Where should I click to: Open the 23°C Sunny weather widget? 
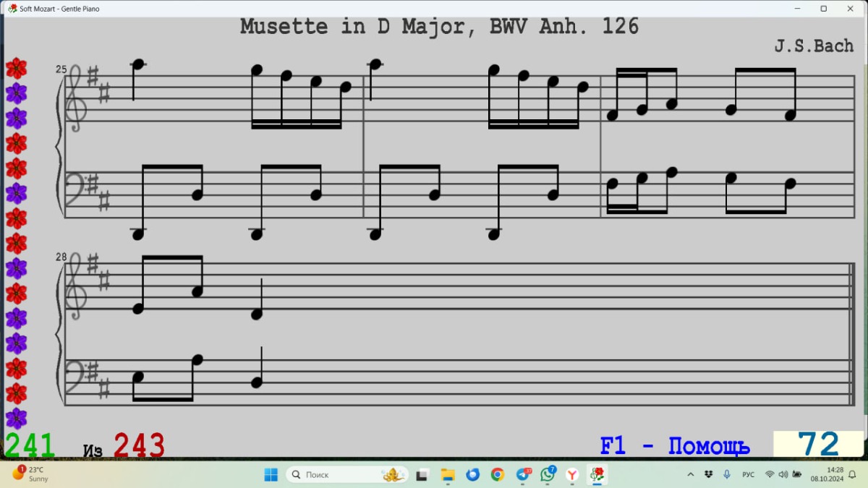click(x=30, y=474)
